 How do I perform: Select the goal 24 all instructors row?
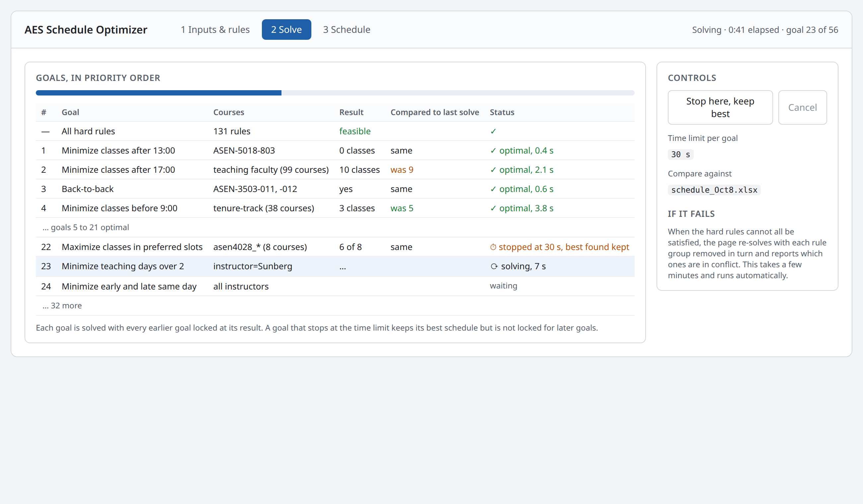tap(335, 286)
